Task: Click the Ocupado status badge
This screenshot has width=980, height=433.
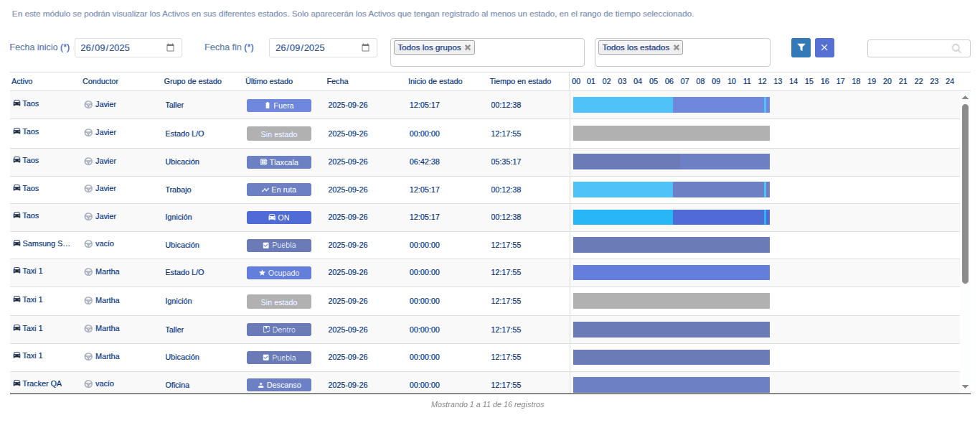Action: (x=279, y=273)
